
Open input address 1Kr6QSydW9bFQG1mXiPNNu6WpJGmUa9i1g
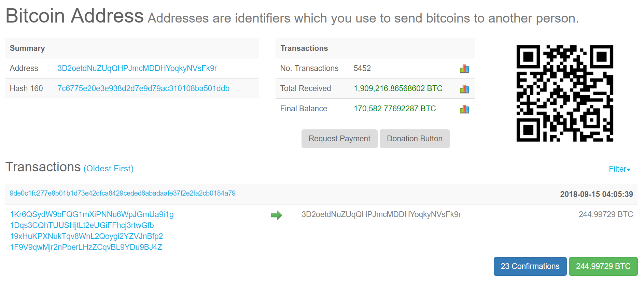click(92, 214)
